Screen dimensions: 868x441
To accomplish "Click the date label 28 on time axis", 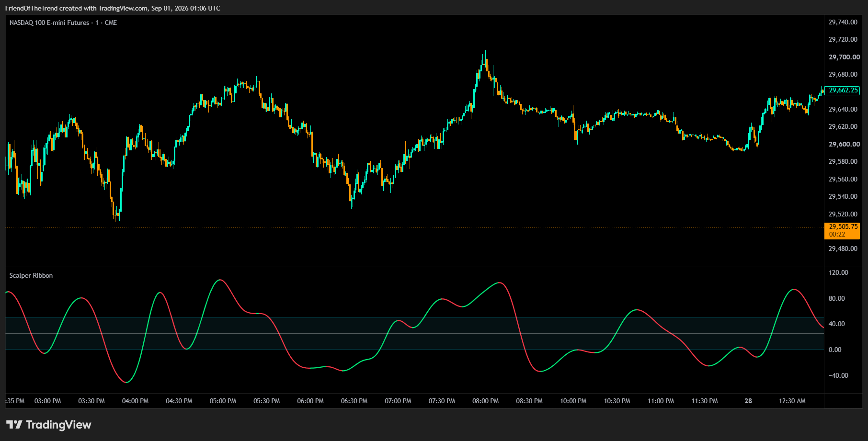I will (748, 401).
